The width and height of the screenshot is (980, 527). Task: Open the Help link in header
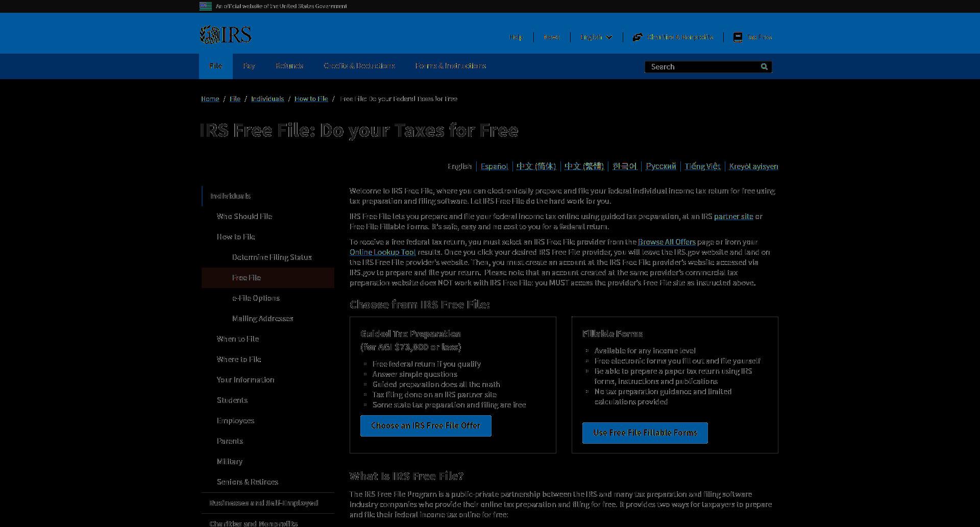516,37
